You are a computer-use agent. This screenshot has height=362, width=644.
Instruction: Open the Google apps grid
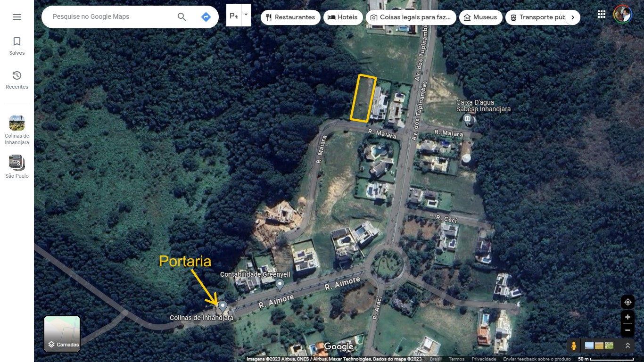[x=602, y=14]
